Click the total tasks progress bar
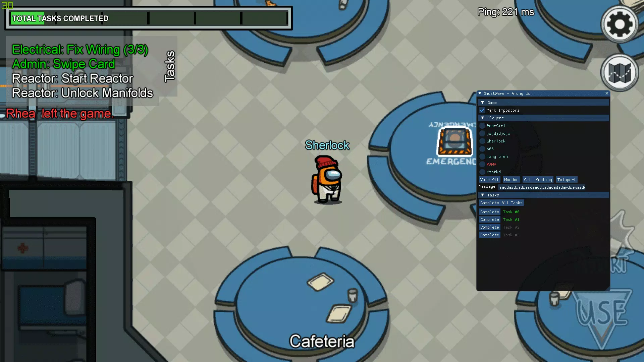Viewport: 644px width, 362px height. (148, 18)
